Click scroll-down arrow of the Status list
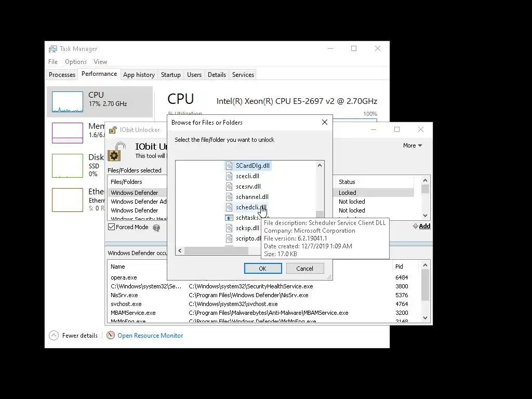The width and height of the screenshot is (532, 399). tap(425, 216)
